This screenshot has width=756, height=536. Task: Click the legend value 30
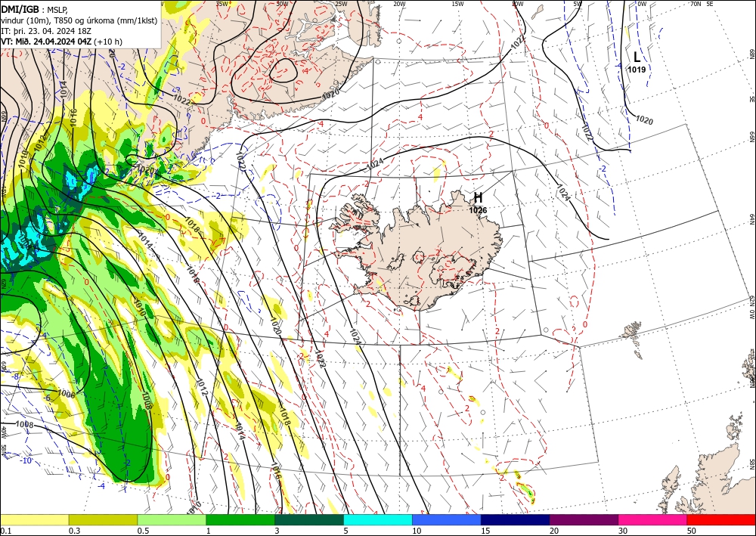(623, 531)
